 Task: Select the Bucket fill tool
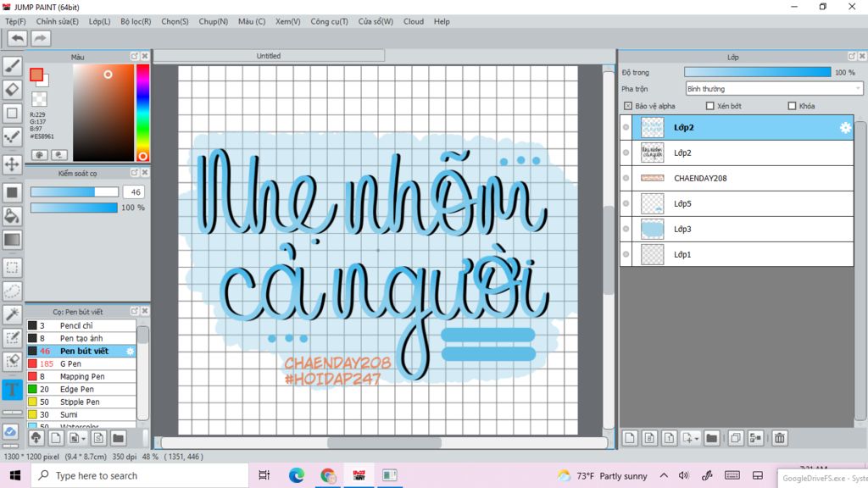pyautogui.click(x=12, y=216)
